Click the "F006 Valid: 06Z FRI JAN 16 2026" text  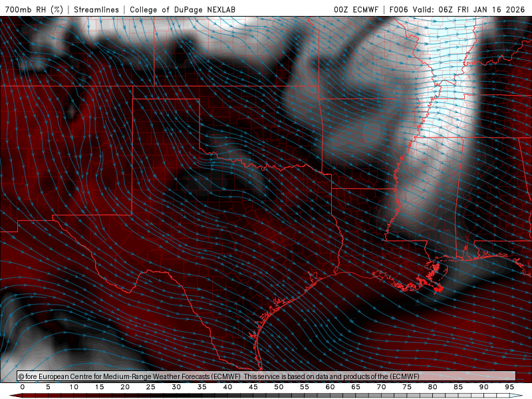[x=457, y=9]
